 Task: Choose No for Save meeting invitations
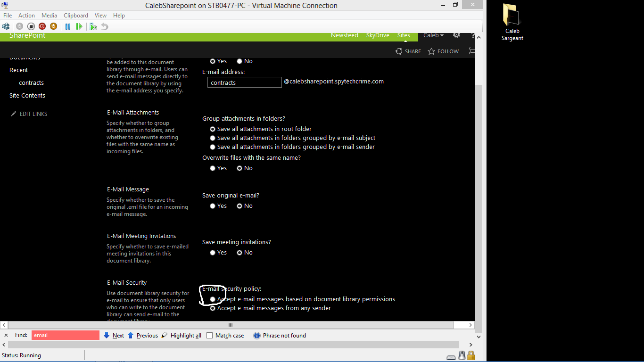pos(239,253)
